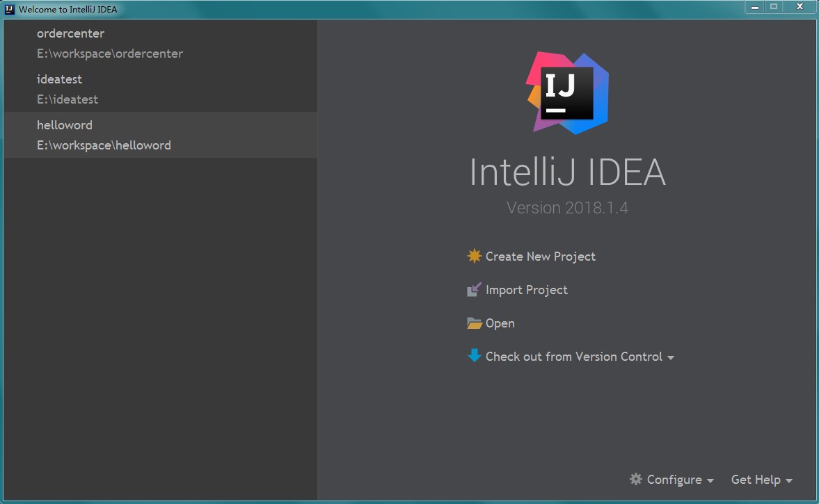
Task: Click the Configure gear icon
Action: pyautogui.click(x=636, y=479)
